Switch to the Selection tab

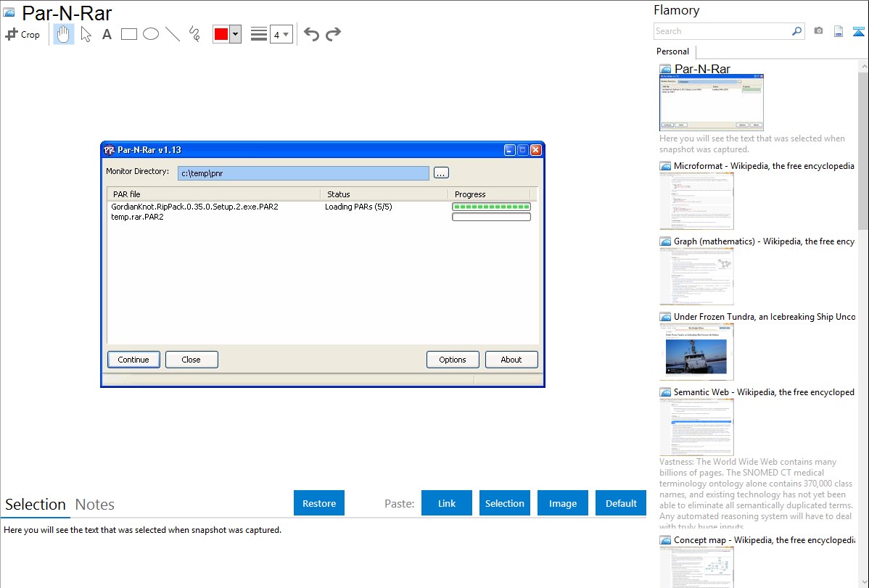point(36,505)
